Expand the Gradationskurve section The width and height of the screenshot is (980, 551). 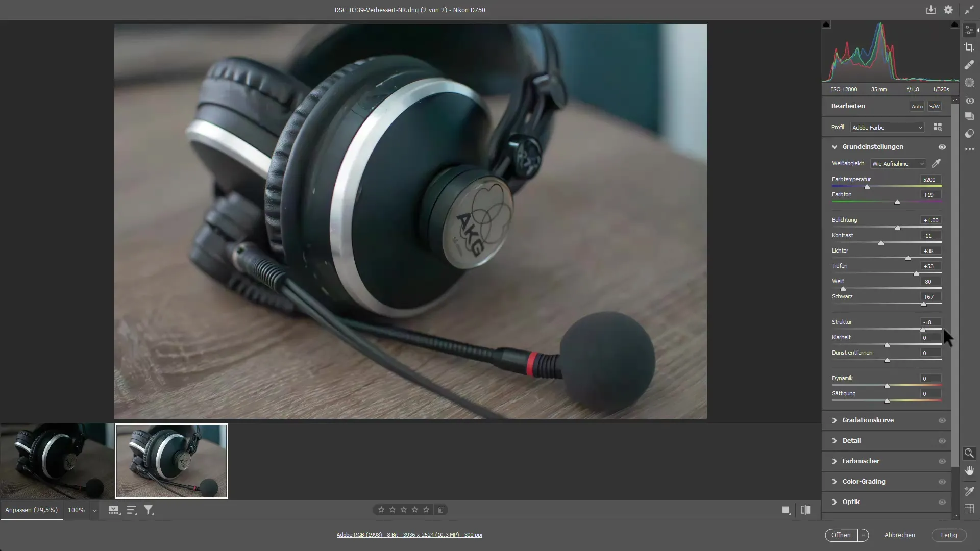835,420
